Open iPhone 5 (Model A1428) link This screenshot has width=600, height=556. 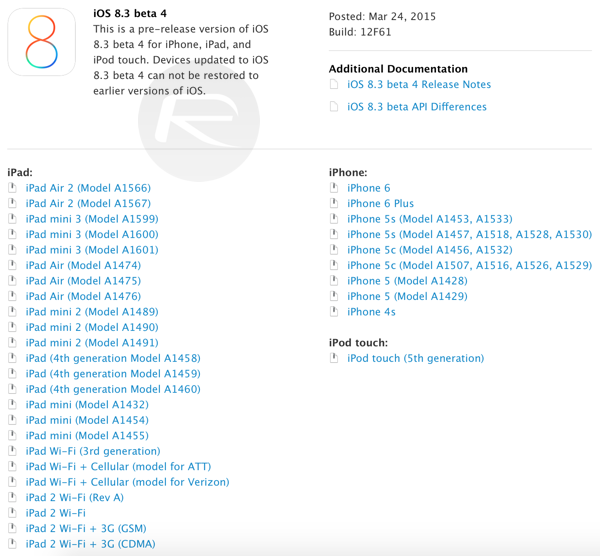pos(407,280)
